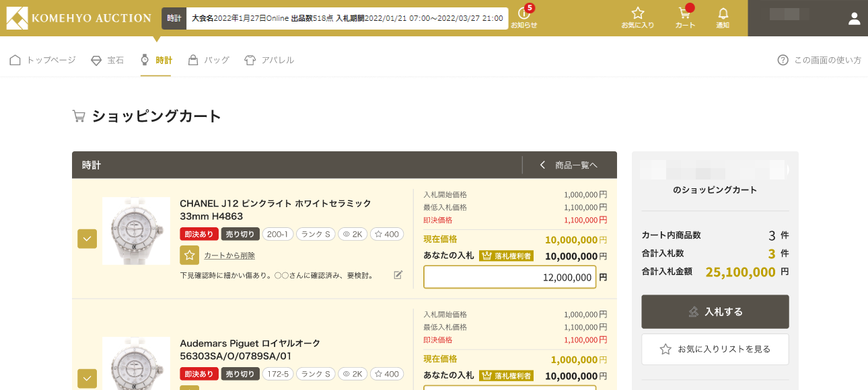Click the 12,000,000 bid amount field

pyautogui.click(x=510, y=277)
